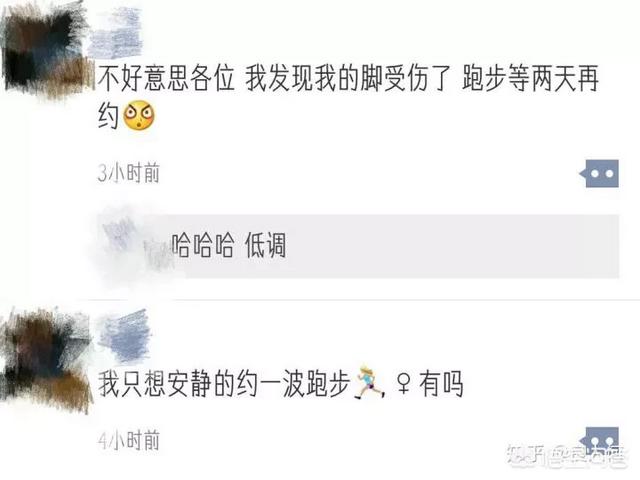Tap the 跑步等两天再 part of the first post
Screen dimensions: 640x480
coord(531,78)
